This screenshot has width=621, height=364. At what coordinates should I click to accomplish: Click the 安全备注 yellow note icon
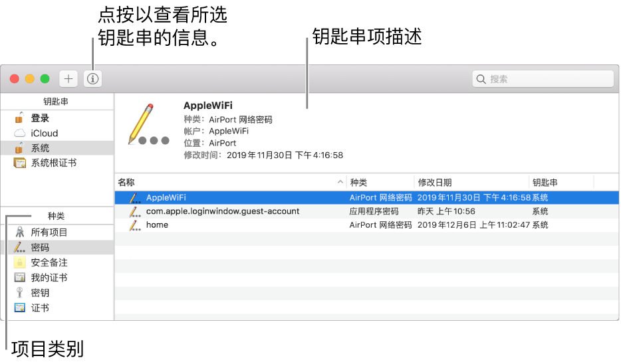click(x=19, y=262)
